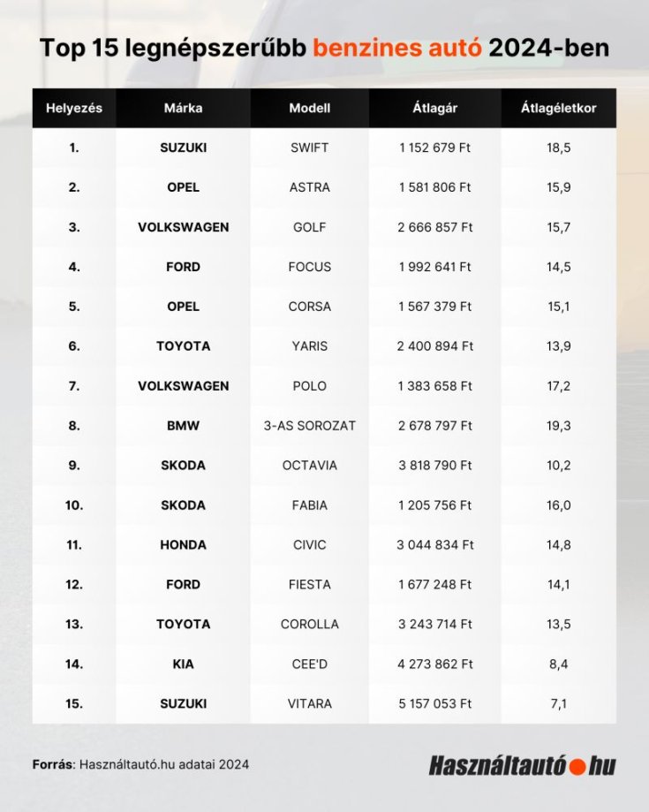This screenshot has width=649, height=812.
Task: Select the HONDA brand cell
Action: coord(183,545)
